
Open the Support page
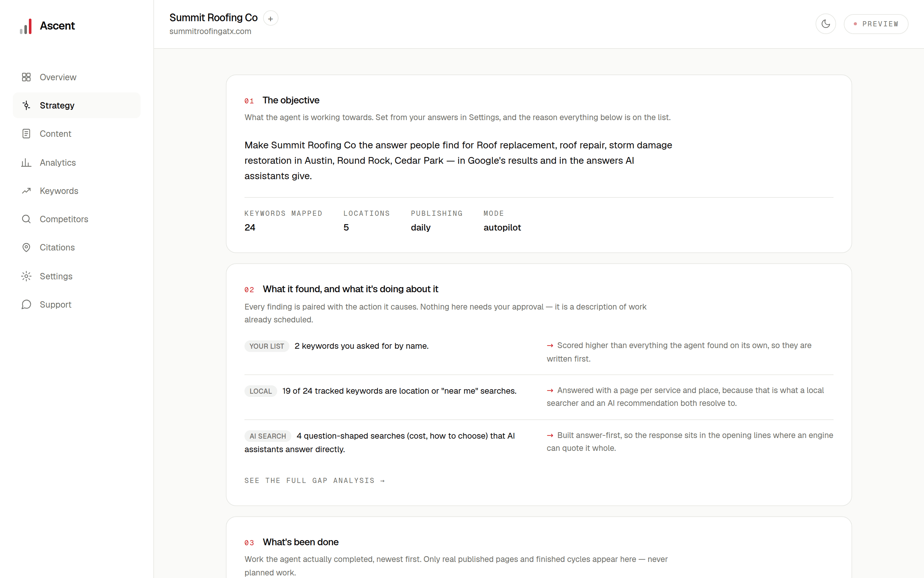tap(76, 304)
